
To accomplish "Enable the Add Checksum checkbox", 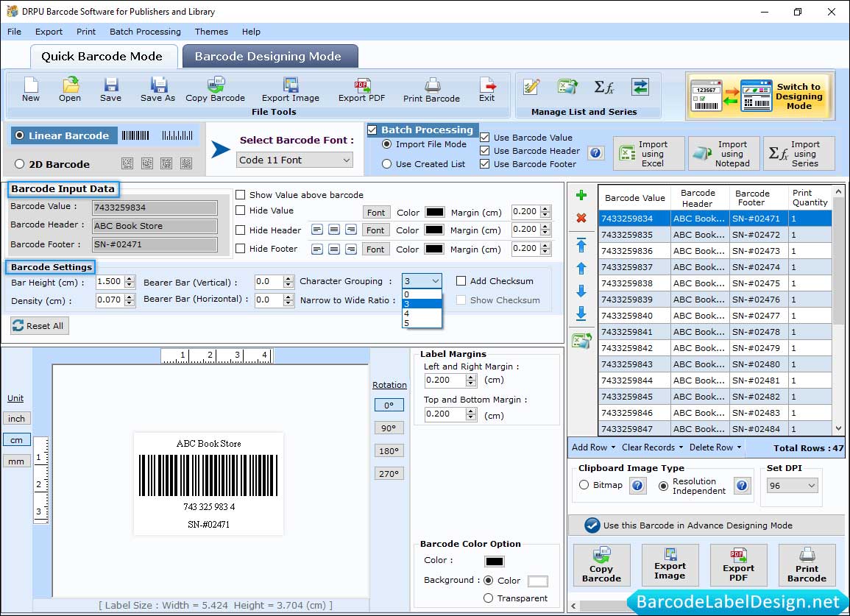I will [x=461, y=281].
